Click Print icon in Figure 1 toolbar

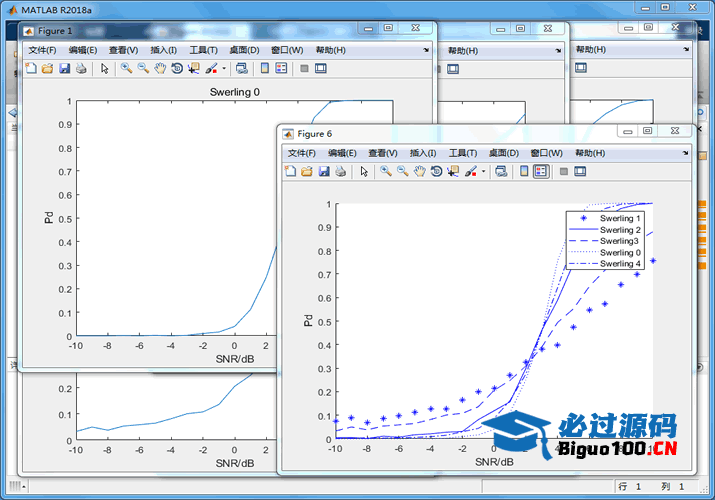81,68
